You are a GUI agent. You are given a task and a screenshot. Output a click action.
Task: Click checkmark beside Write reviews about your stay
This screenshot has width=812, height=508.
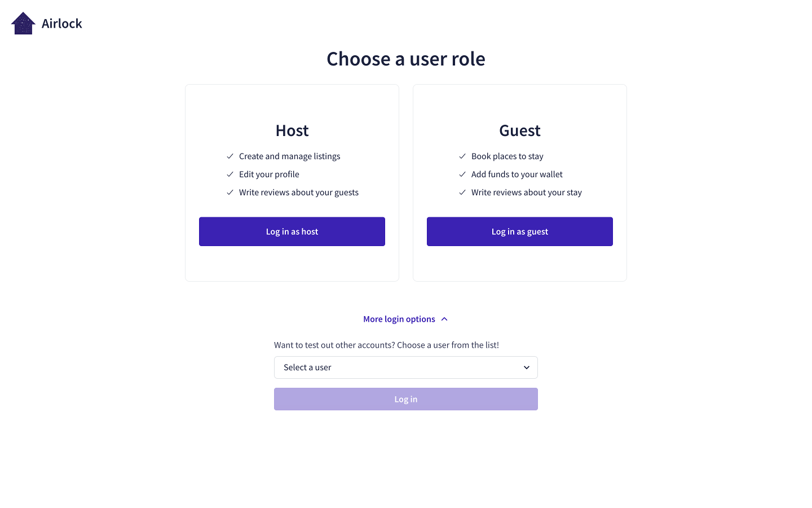(x=462, y=192)
